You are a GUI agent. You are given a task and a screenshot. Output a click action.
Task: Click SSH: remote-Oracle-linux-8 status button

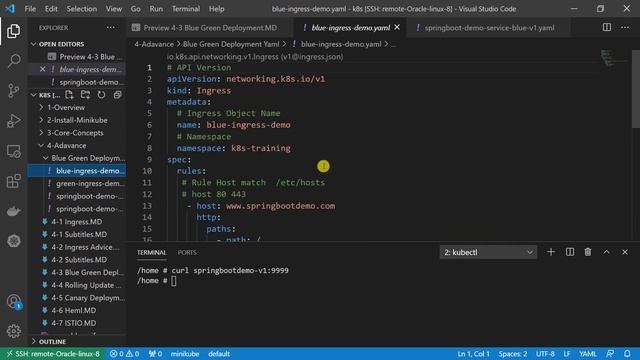pyautogui.click(x=53, y=354)
